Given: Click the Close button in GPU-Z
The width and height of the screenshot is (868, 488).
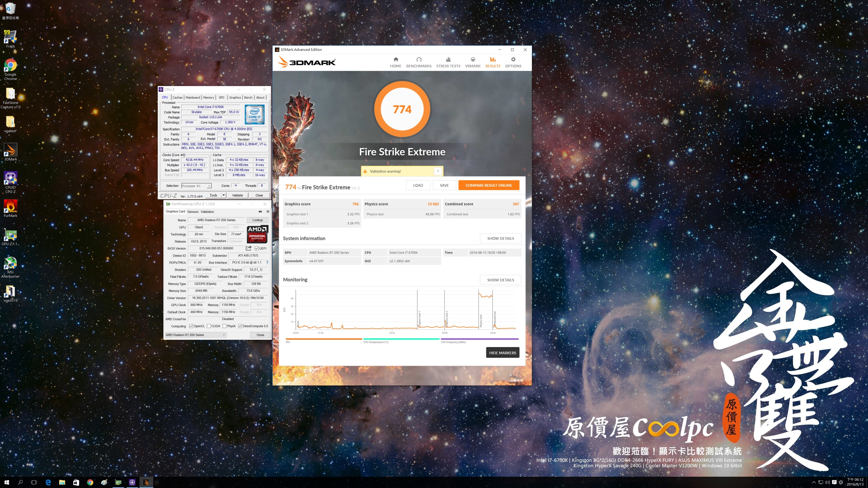Looking at the screenshot, I should click(260, 335).
